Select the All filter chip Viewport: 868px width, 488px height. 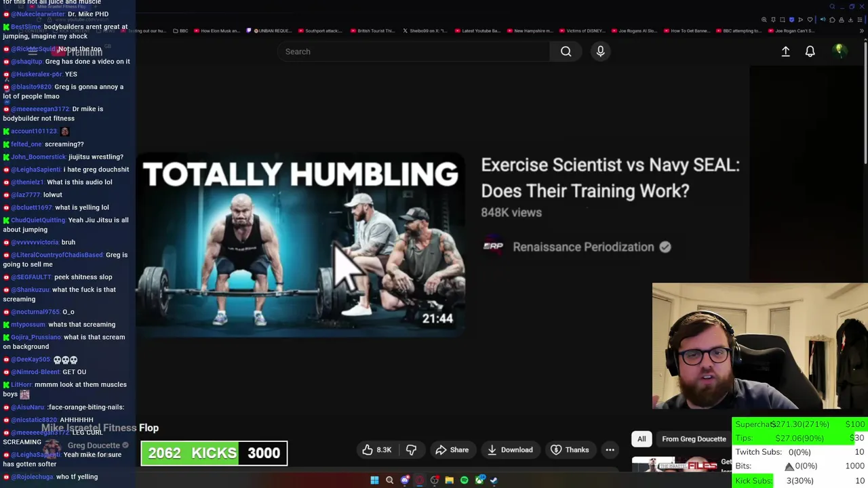pos(642,439)
